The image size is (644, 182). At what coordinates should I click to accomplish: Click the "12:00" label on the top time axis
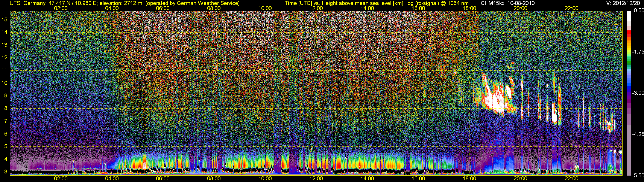pos(316,8)
